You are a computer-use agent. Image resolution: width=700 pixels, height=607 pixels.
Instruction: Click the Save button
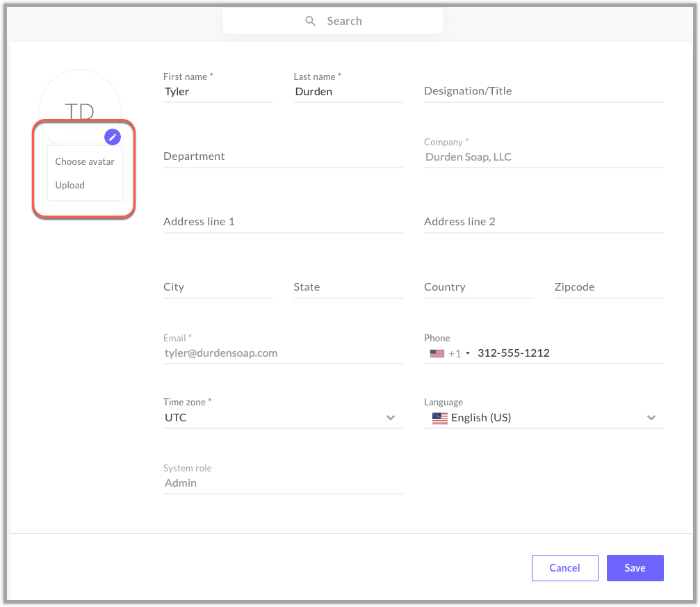(635, 567)
